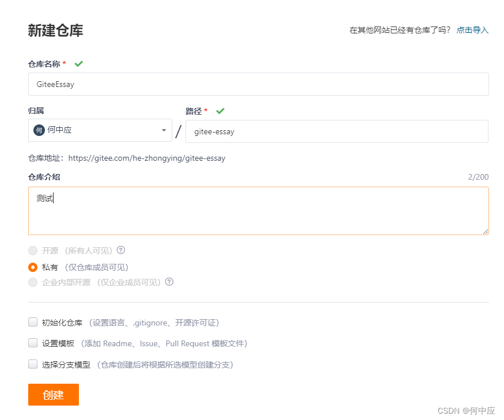Click the green checkmark beside 仓库名称
The height and width of the screenshot is (420, 504).
tap(79, 63)
